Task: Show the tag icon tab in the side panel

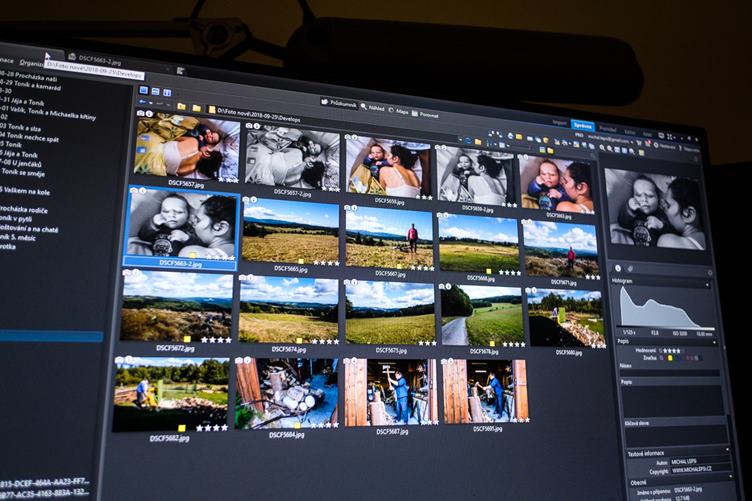Action: click(x=630, y=269)
